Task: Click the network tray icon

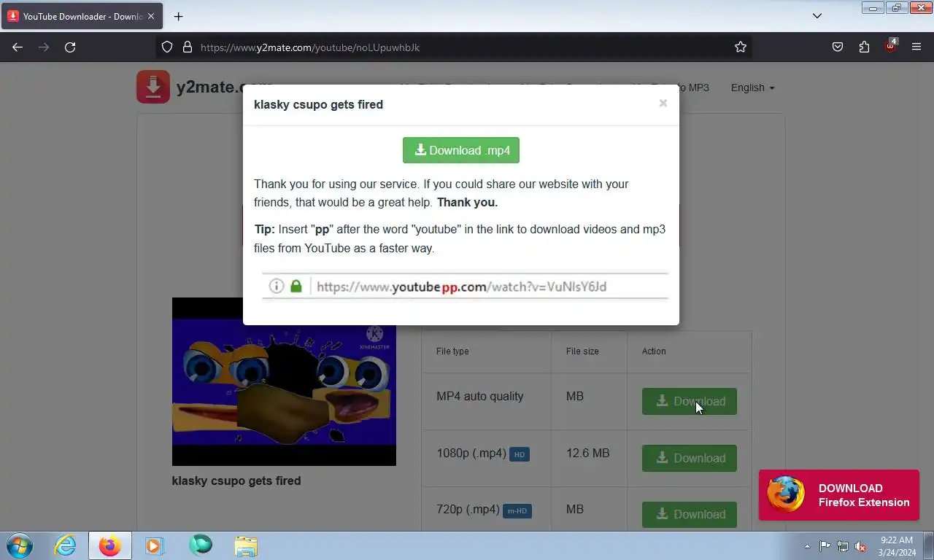Action: coord(843,546)
